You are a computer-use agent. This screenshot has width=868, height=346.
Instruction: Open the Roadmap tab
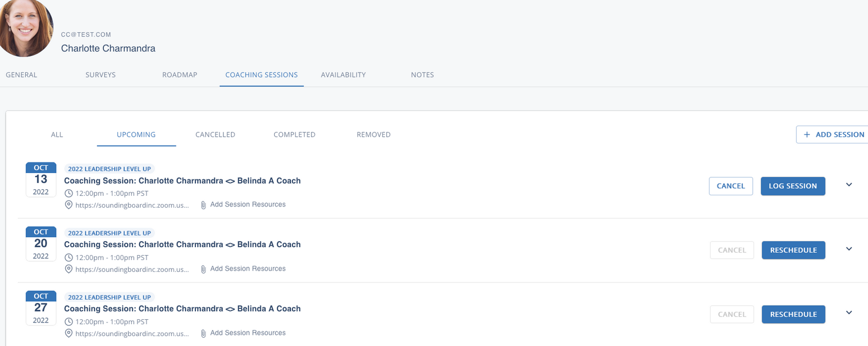click(180, 75)
